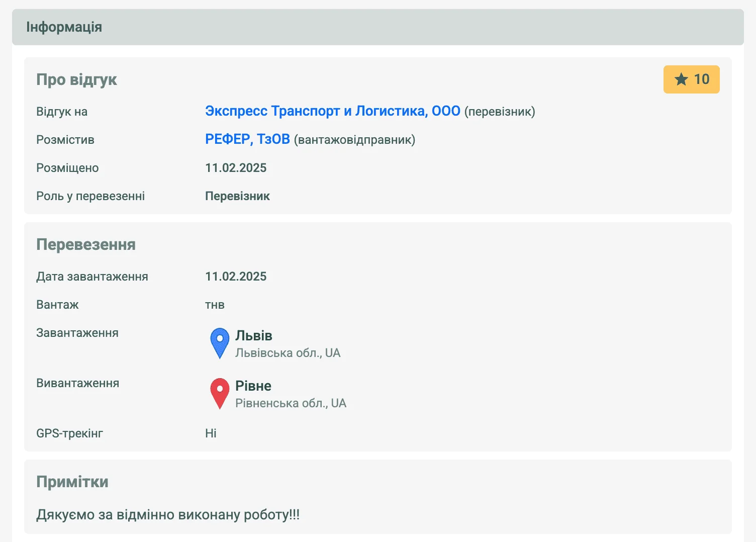Click the note text Дякуємо за відмінно виконану роботу
The image size is (756, 542).
pos(168,515)
